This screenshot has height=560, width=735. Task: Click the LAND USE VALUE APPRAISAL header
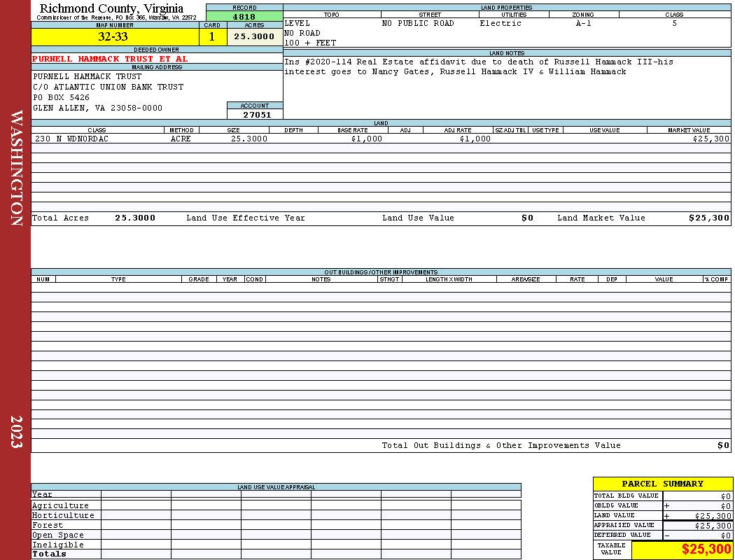tap(276, 487)
